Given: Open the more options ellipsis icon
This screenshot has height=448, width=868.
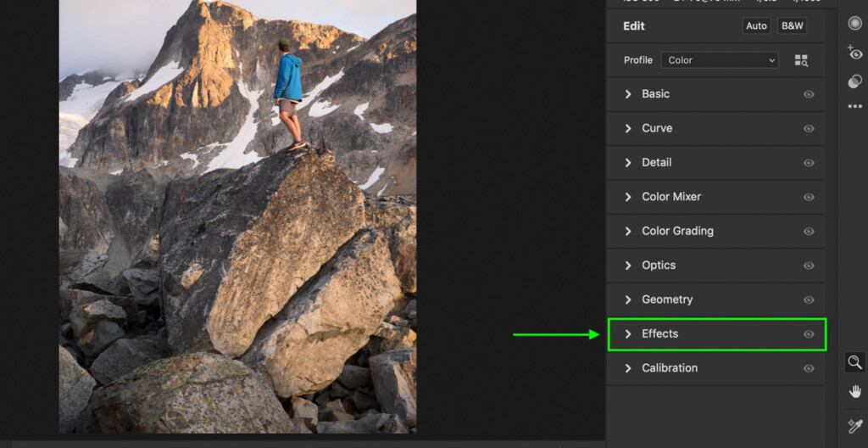Looking at the screenshot, I should [x=854, y=106].
